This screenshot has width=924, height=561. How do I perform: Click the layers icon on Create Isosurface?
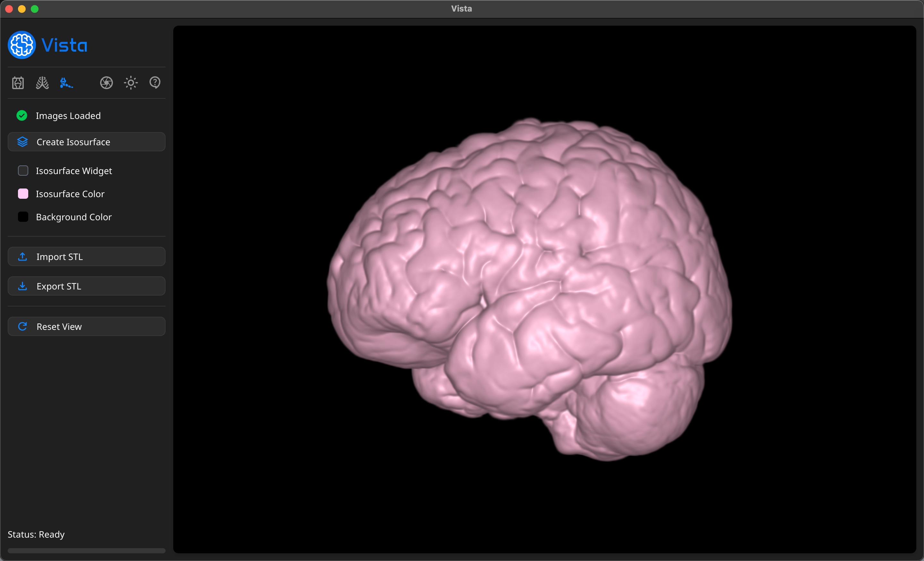[x=22, y=142]
